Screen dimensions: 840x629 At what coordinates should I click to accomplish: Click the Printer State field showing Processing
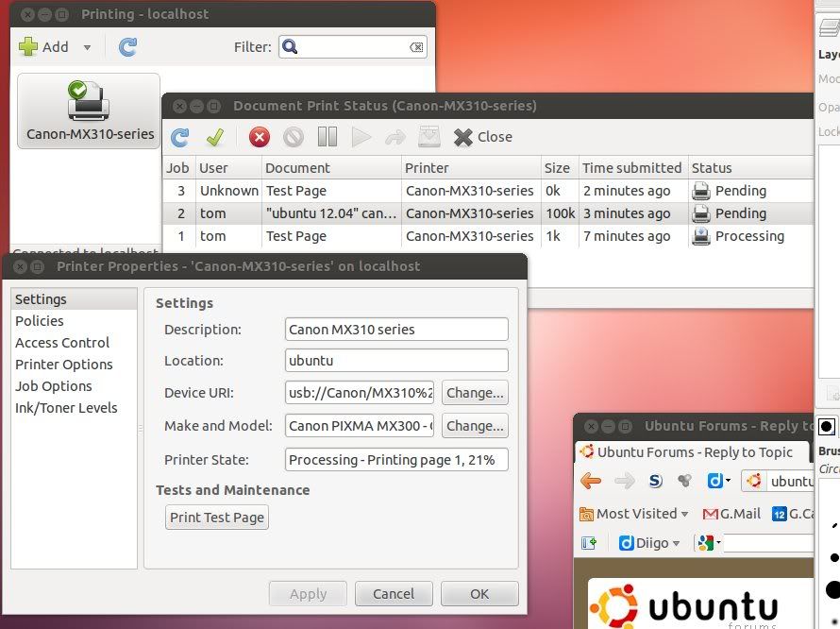396,460
